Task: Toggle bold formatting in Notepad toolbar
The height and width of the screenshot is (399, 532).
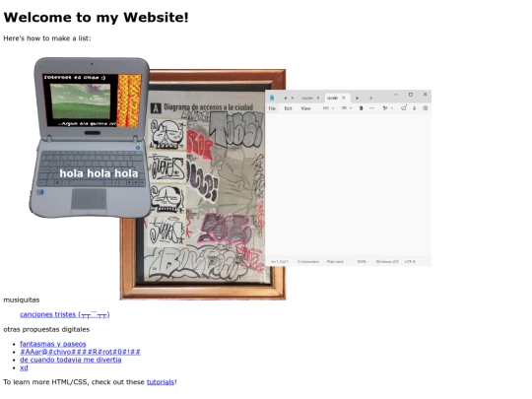Action: (x=361, y=108)
